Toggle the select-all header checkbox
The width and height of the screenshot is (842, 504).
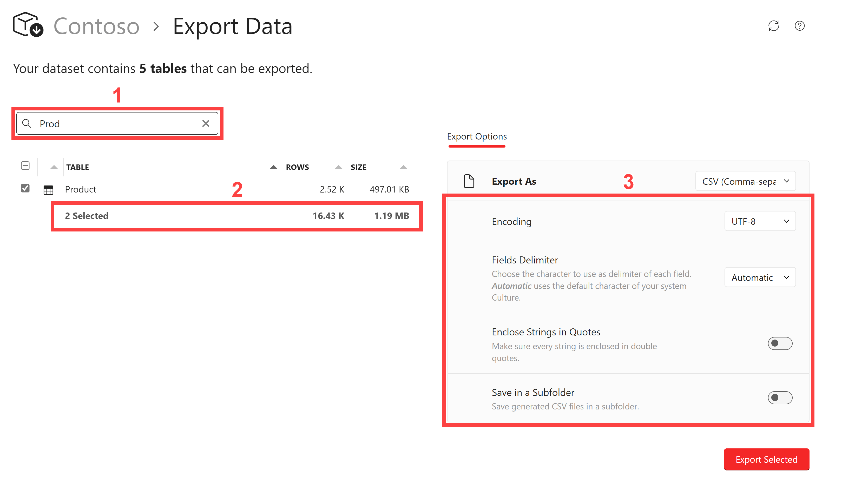pyautogui.click(x=25, y=166)
